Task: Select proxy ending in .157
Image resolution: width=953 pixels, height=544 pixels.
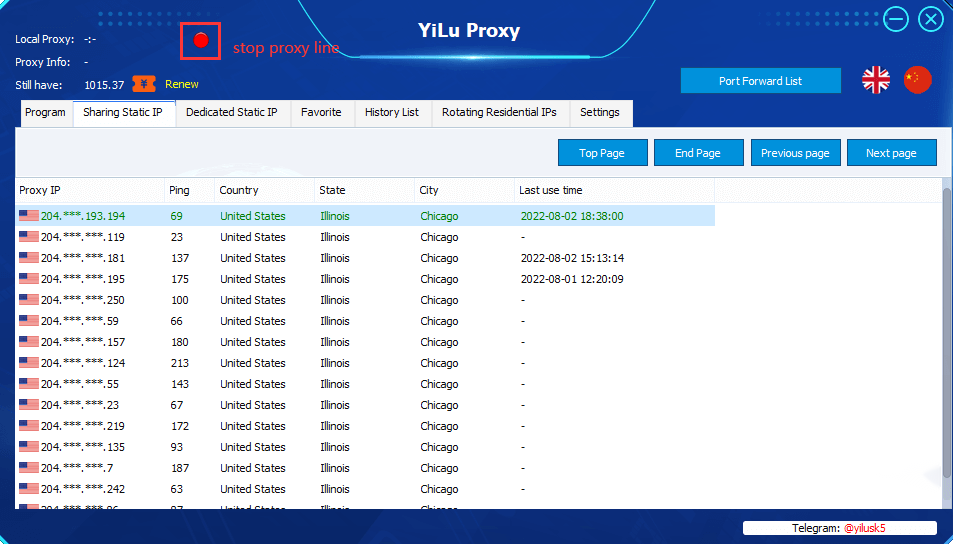Action: tap(365, 342)
